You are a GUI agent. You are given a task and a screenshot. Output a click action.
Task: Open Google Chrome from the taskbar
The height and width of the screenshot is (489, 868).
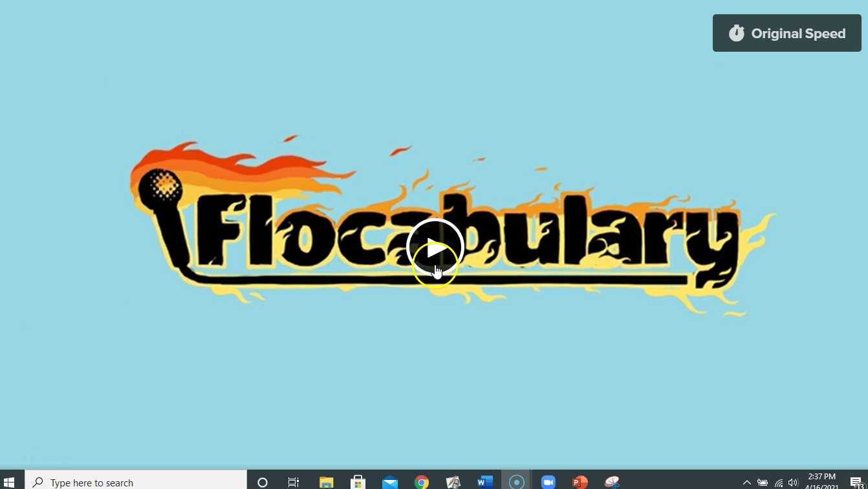421,482
